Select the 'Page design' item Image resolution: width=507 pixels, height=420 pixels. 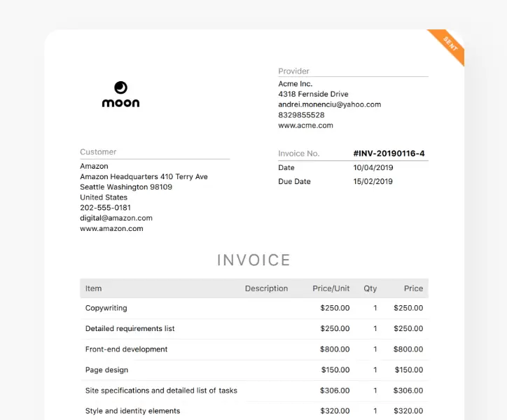(106, 370)
